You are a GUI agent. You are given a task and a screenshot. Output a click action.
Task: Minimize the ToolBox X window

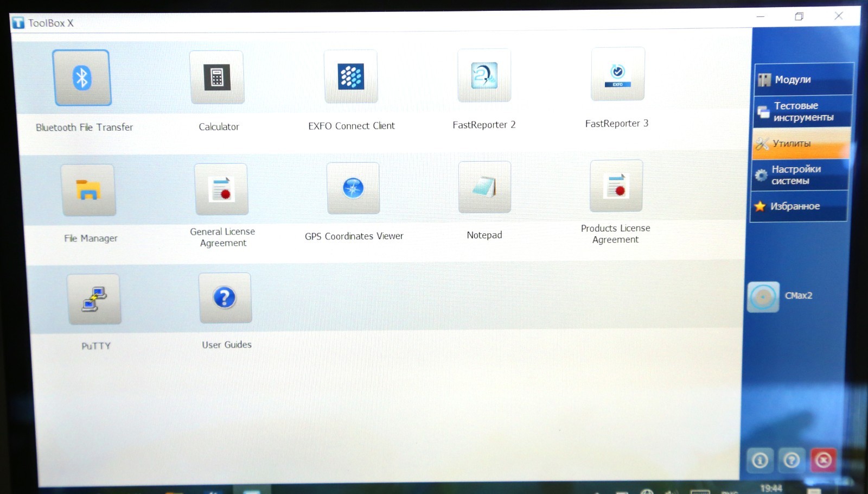[761, 17]
